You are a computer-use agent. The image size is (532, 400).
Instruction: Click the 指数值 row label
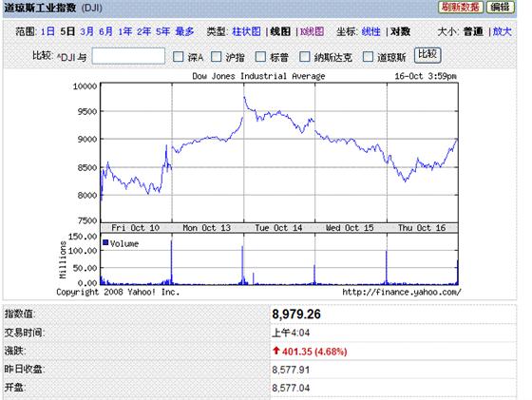pos(20,314)
